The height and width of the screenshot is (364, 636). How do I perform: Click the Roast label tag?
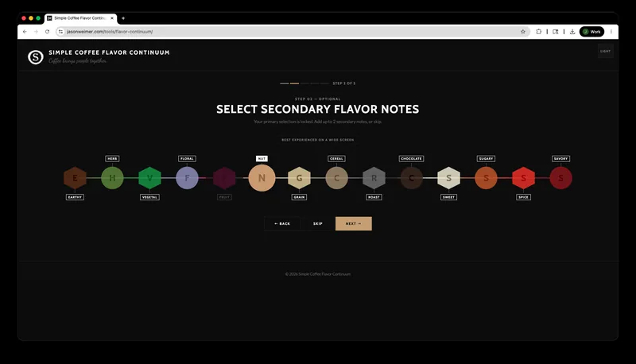pos(374,197)
